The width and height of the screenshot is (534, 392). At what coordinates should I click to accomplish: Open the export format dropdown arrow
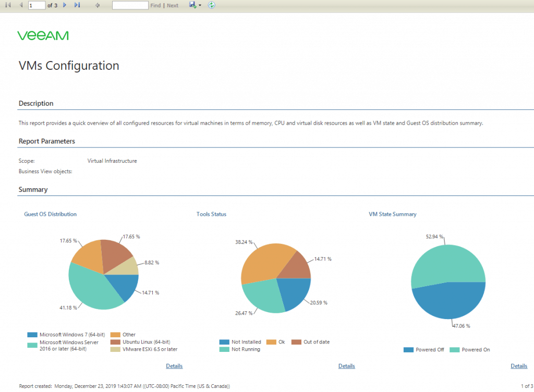tap(200, 5)
